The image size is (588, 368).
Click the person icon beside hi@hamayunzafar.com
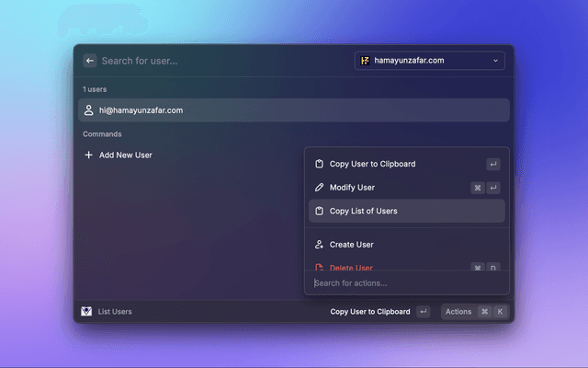(89, 110)
